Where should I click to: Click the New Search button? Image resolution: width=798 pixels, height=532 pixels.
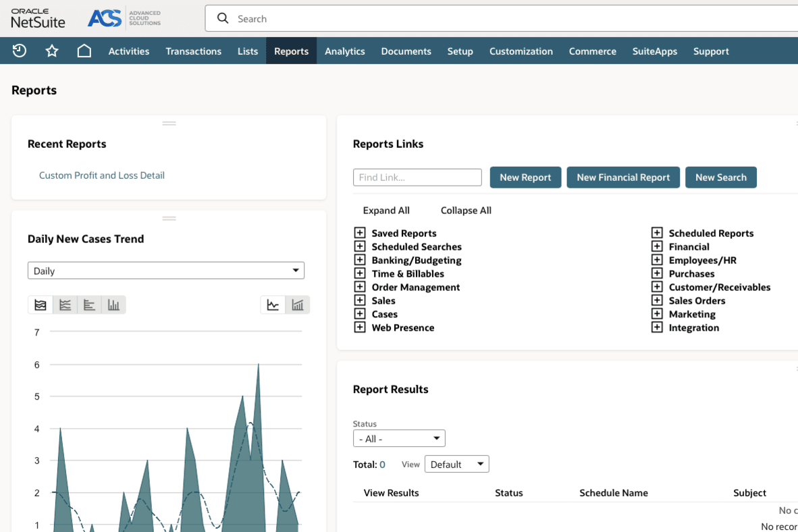(720, 177)
